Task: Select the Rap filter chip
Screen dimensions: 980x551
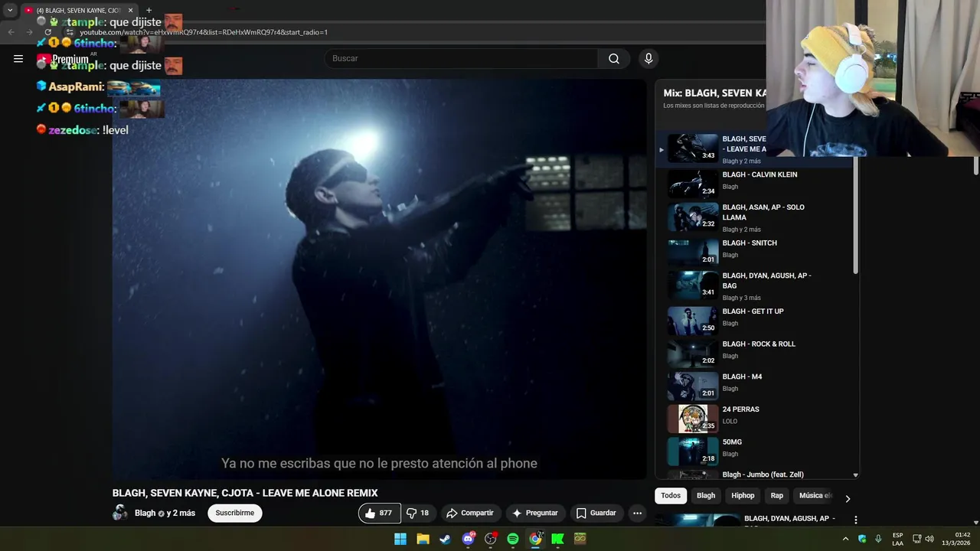Action: (x=777, y=496)
